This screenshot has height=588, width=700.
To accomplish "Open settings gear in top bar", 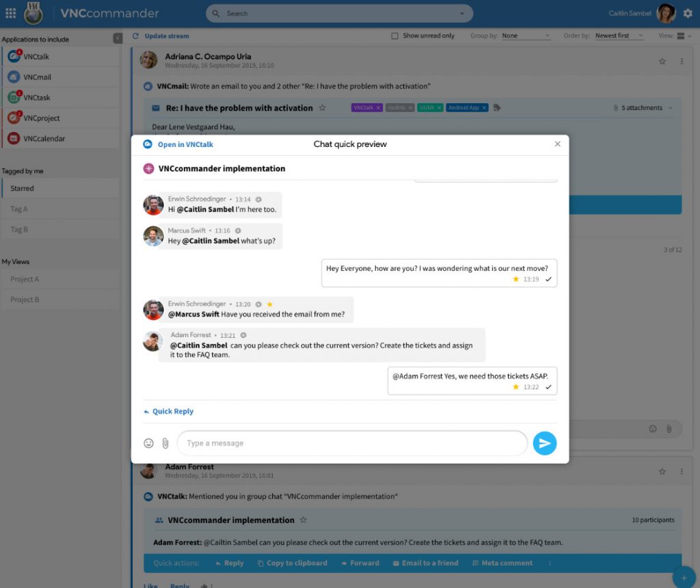I will pyautogui.click(x=688, y=14).
